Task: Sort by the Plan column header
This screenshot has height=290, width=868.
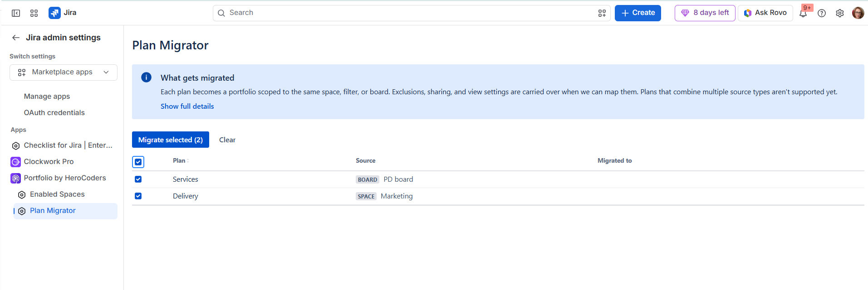Action: (180, 161)
